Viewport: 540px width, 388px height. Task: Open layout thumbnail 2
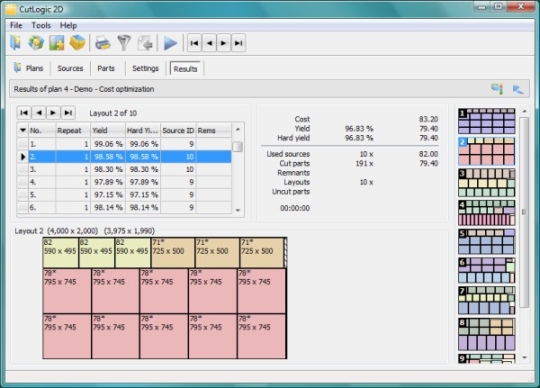[x=487, y=151]
